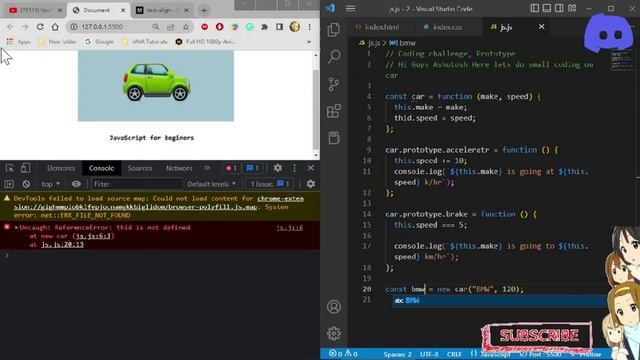Click the UTF-8 encoding status item

pyautogui.click(x=429, y=354)
